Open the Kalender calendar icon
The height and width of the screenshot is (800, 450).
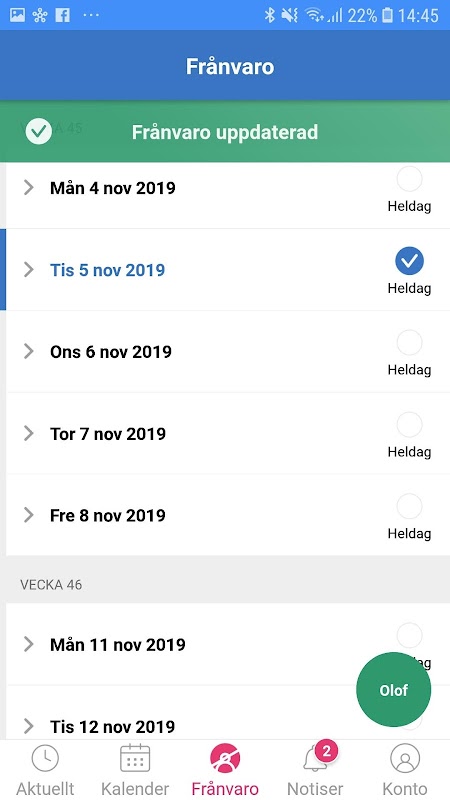point(135,759)
